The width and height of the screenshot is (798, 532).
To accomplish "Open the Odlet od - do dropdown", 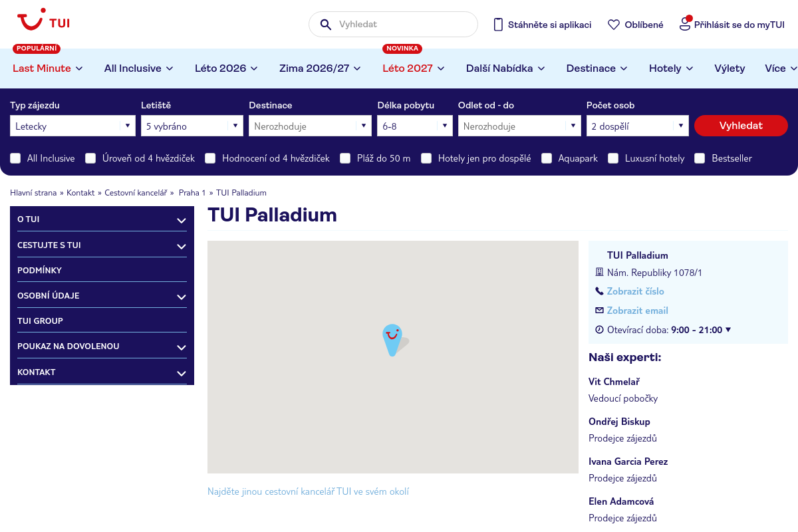I will pos(519,126).
